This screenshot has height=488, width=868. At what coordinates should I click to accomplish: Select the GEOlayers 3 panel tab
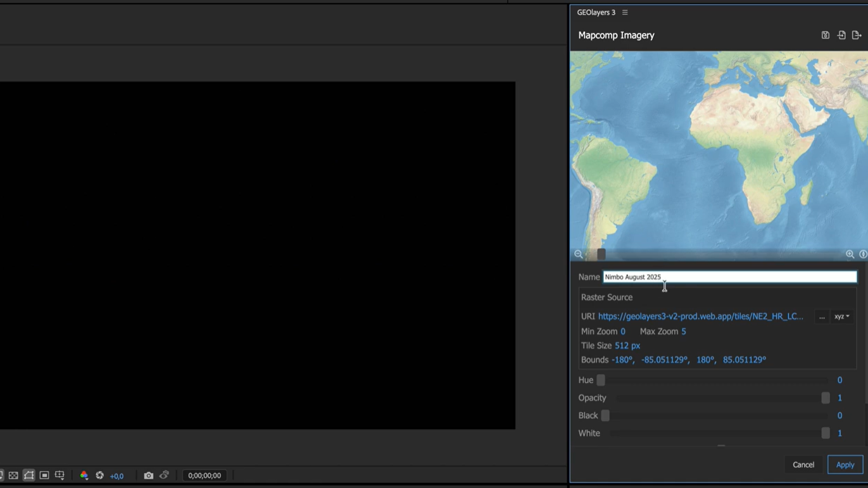coord(596,13)
